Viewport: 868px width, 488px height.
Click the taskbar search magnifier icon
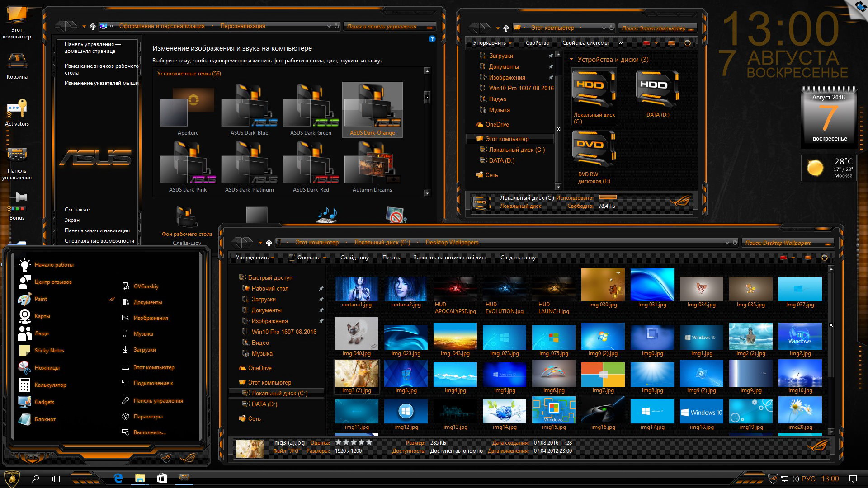tap(35, 479)
